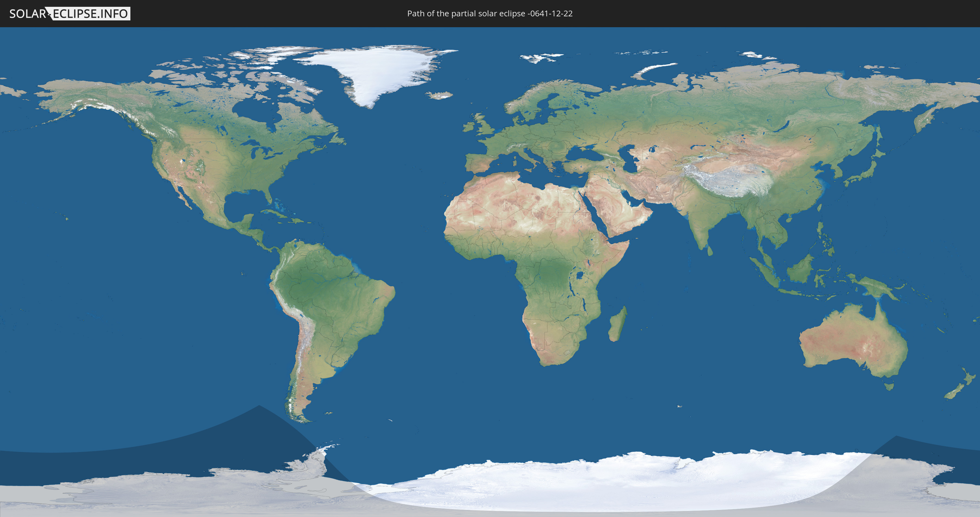Click on Madagascar island
Screen dimensions: 980x517
pyautogui.click(x=617, y=325)
